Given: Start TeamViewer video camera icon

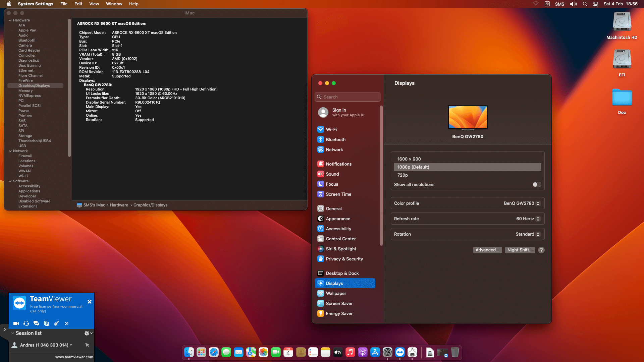Looking at the screenshot, I should click(16, 323).
